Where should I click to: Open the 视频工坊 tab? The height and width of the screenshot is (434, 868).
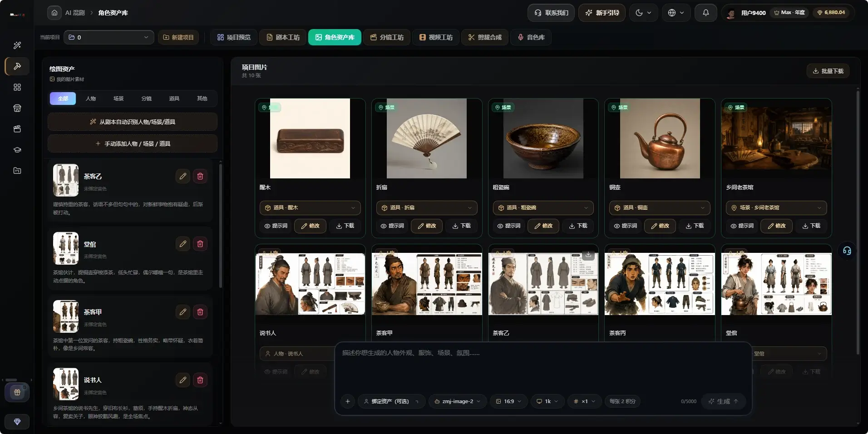(x=436, y=37)
